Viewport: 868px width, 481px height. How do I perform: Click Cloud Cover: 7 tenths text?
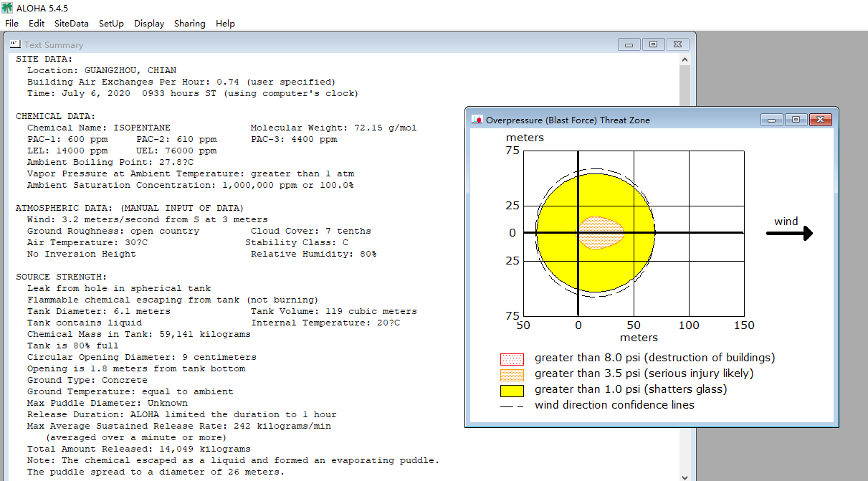point(311,231)
